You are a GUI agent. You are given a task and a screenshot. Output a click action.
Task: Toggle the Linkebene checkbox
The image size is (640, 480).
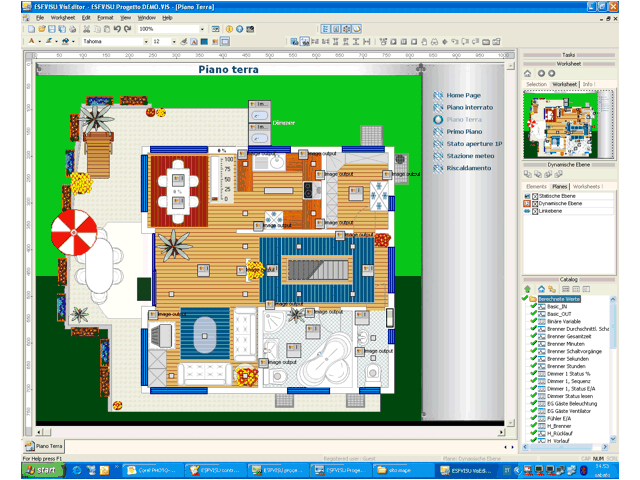(x=535, y=211)
